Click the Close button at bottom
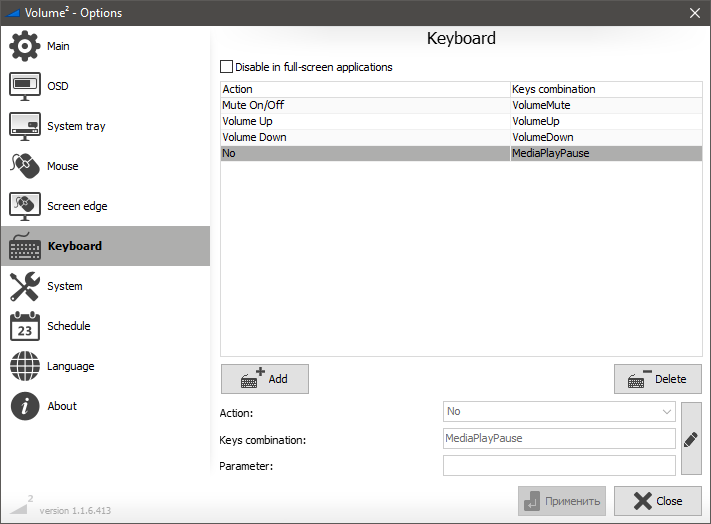The image size is (711, 524). coord(657,501)
